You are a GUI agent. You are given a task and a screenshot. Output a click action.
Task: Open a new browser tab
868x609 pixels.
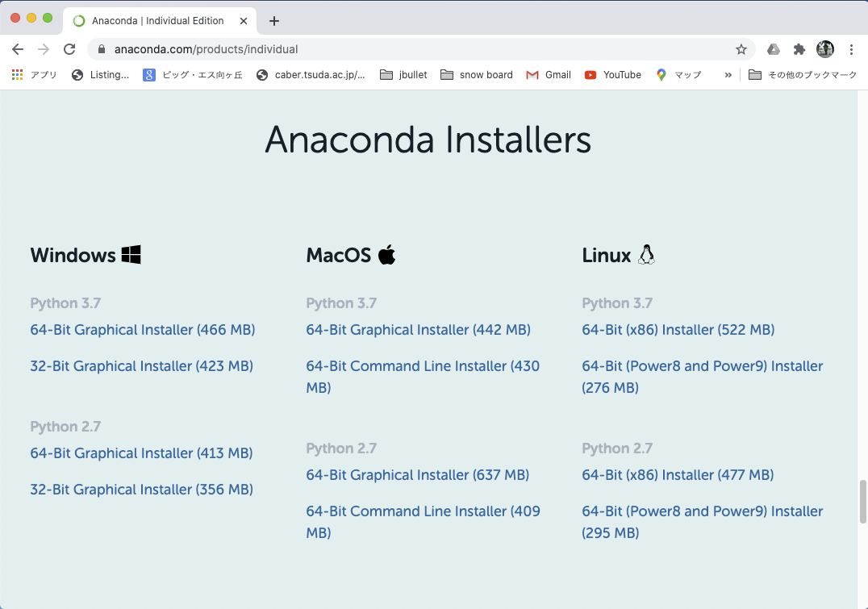pyautogui.click(x=274, y=21)
